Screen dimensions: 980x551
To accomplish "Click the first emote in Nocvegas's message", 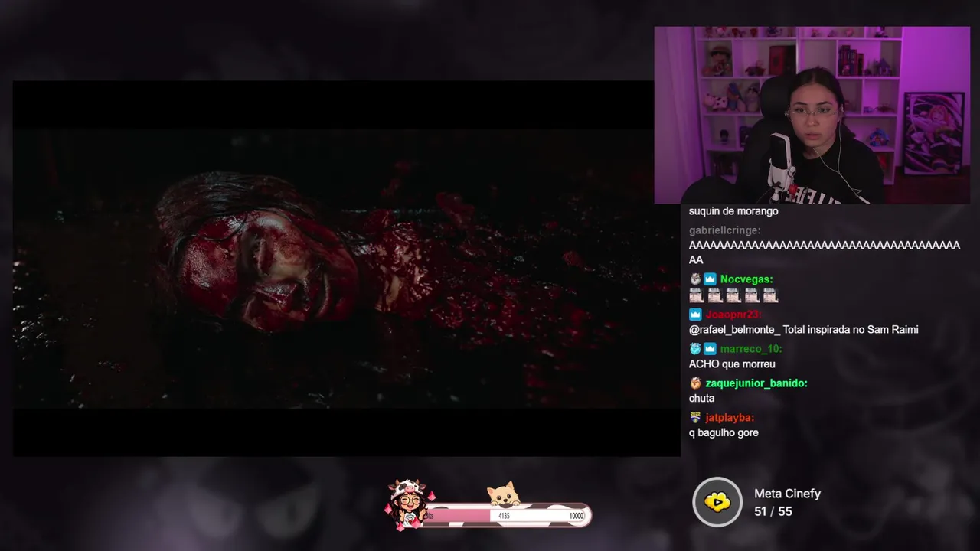I will point(696,295).
